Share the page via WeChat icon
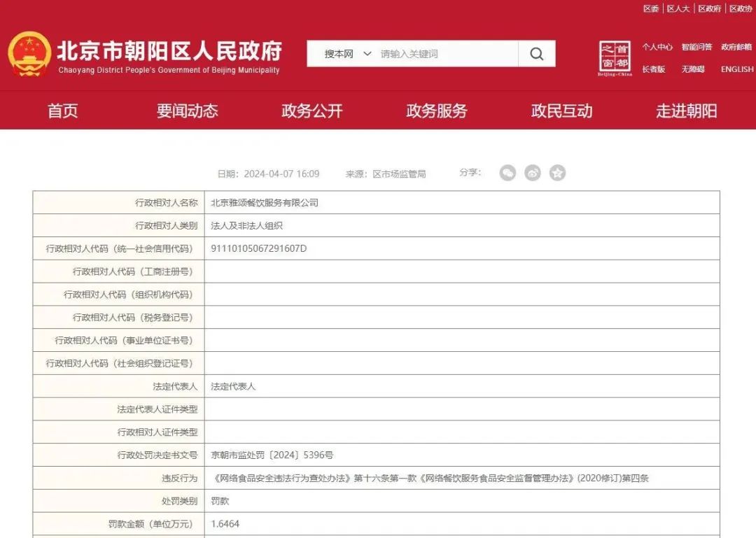 507,173
